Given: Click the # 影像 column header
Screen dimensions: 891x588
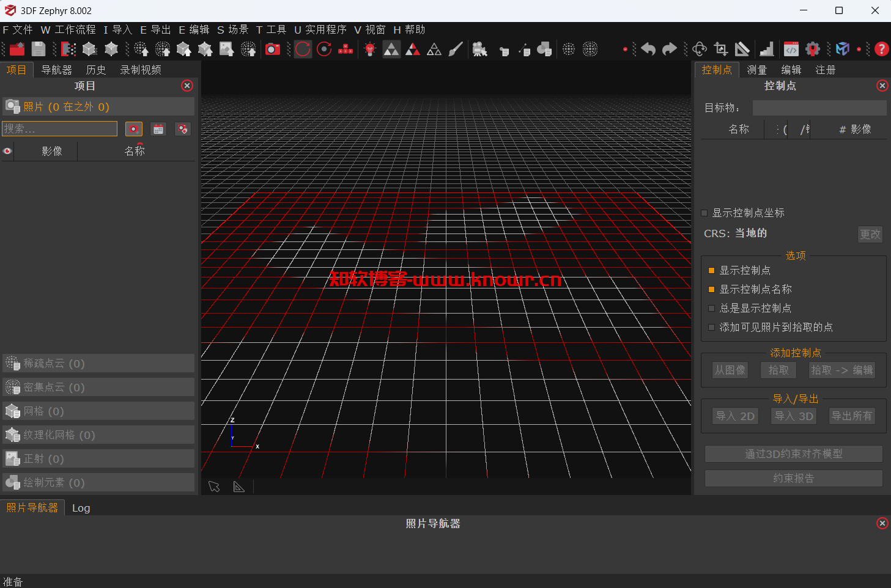Looking at the screenshot, I should pyautogui.click(x=849, y=129).
